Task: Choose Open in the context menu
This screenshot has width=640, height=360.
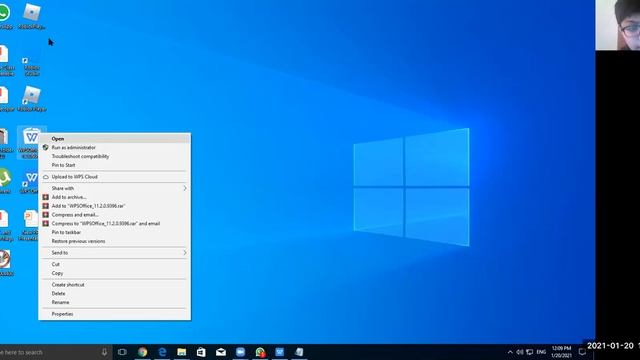Action: click(x=114, y=139)
